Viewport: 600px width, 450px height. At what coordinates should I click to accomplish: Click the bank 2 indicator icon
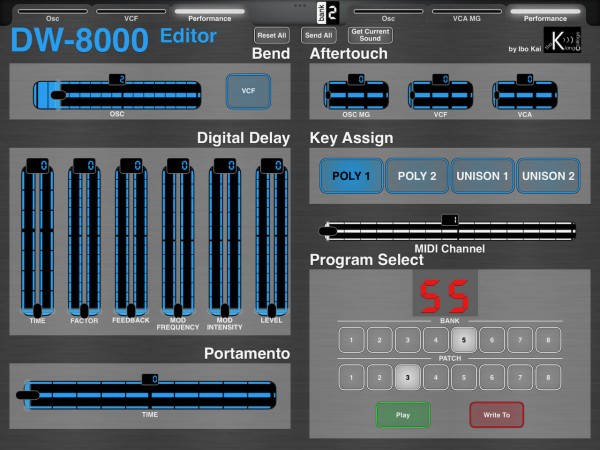click(x=328, y=13)
